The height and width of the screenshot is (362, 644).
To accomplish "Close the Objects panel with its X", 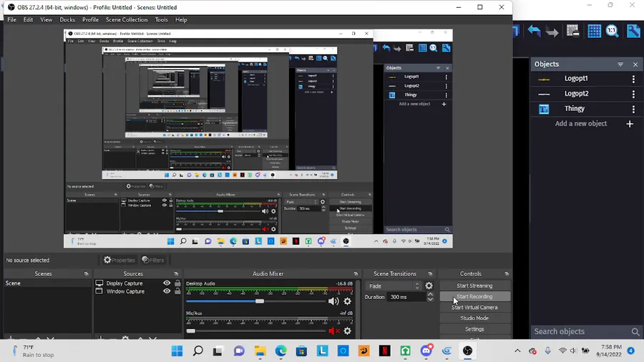I will (x=635, y=64).
